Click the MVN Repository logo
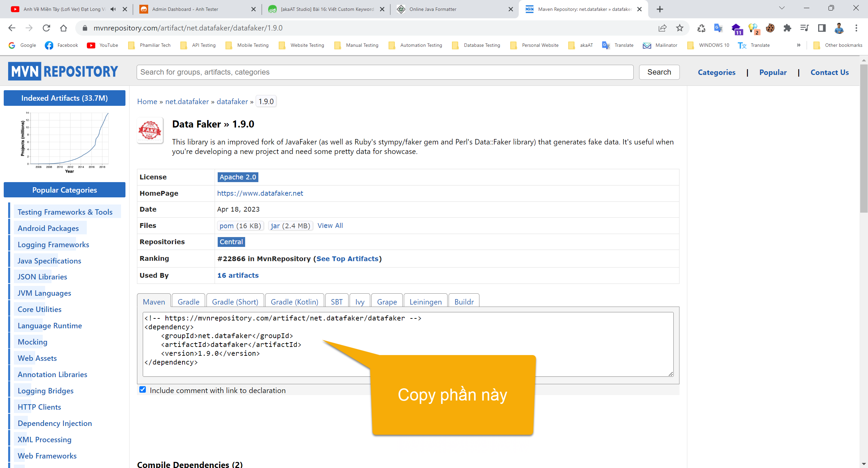 point(63,71)
